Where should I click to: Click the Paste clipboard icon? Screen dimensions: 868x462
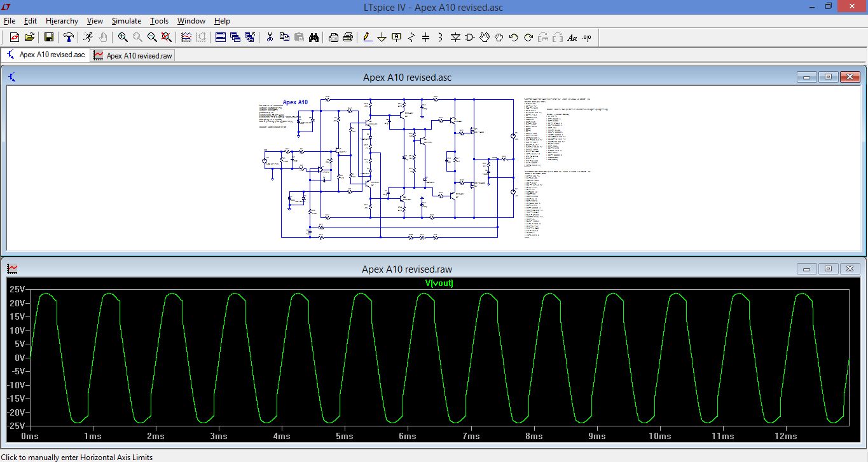click(299, 37)
